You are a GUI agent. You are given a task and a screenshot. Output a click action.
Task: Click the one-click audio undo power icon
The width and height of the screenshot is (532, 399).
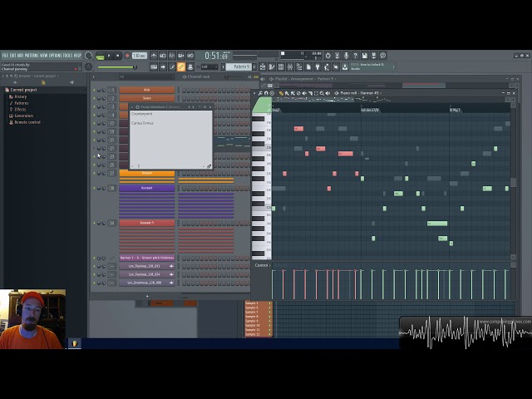tap(328, 56)
